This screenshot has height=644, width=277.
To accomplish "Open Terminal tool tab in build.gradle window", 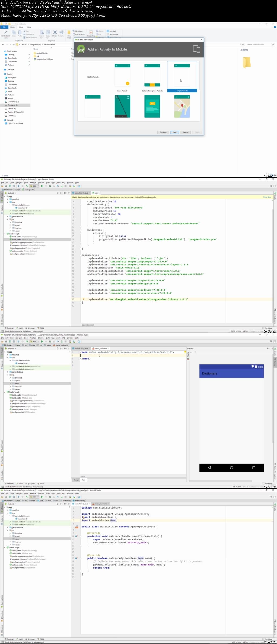I will (x=9, y=328).
